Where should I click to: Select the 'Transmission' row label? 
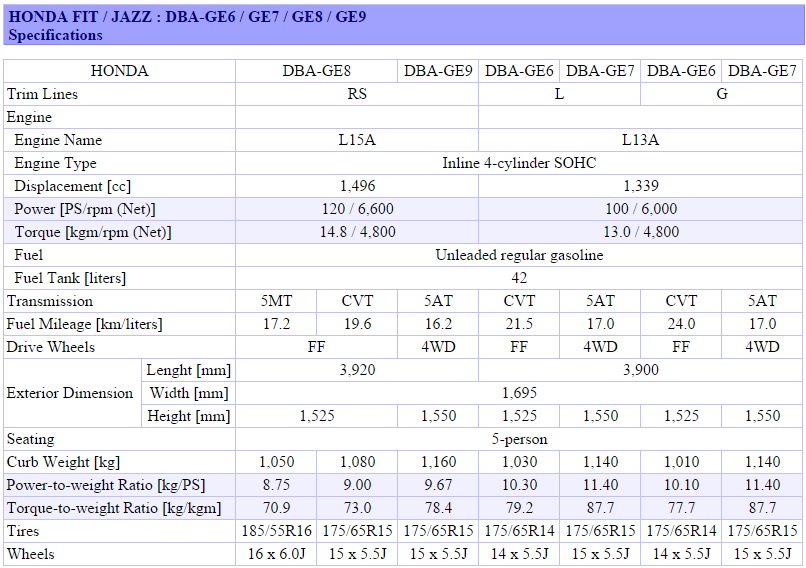[50, 301]
